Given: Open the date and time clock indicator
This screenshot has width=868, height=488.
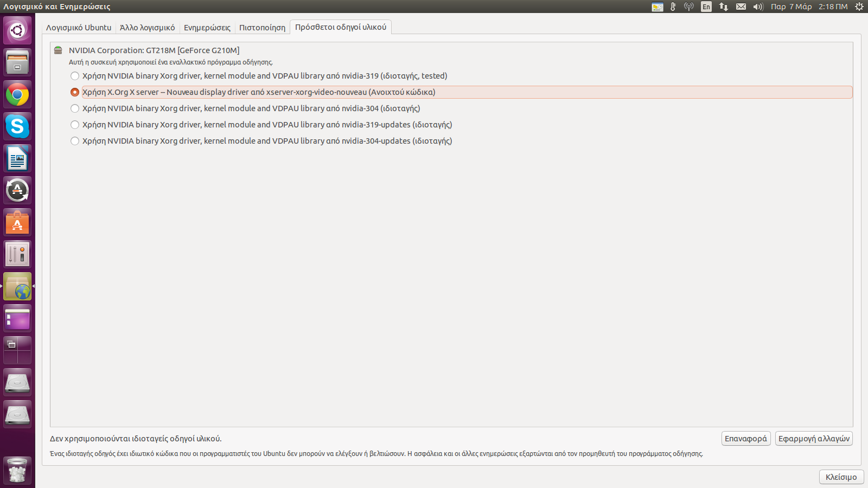Looking at the screenshot, I should [x=809, y=7].
